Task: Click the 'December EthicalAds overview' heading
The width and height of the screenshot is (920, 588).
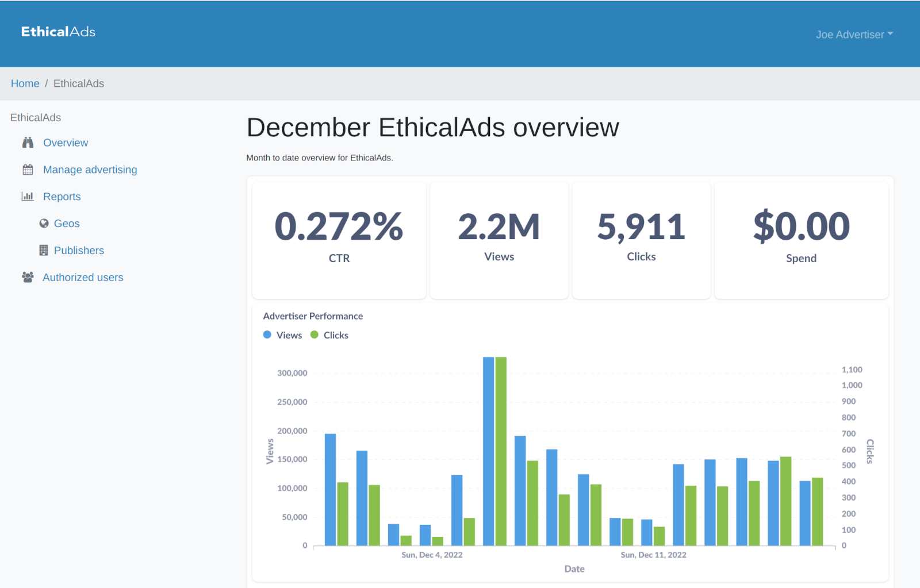Action: coord(433,128)
